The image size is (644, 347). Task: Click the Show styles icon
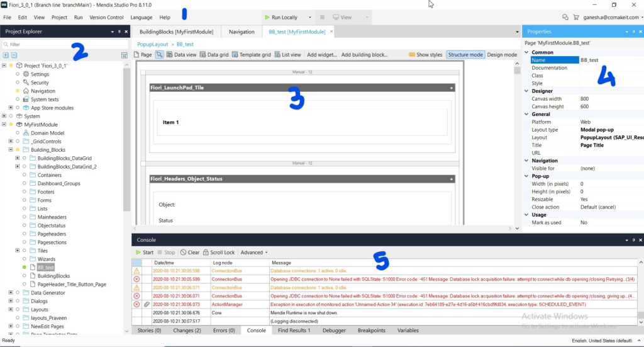tap(411, 55)
